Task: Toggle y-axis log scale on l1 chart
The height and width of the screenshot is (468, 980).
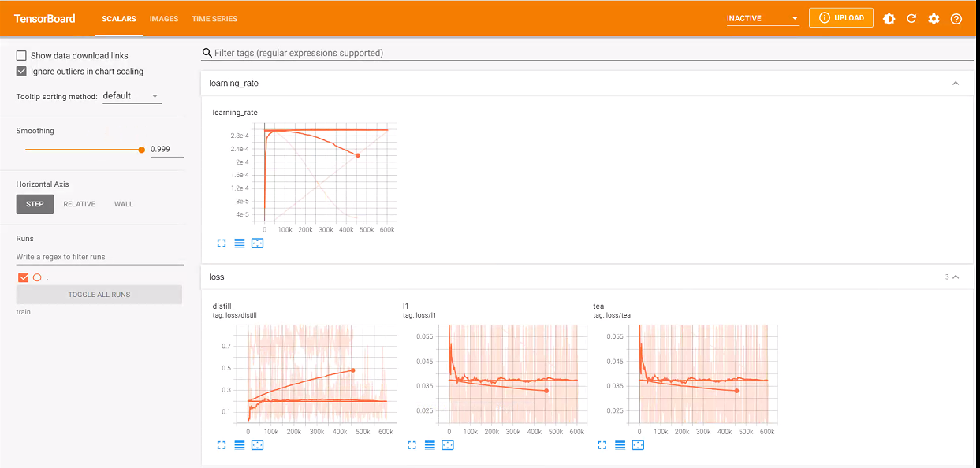Action: point(430,445)
